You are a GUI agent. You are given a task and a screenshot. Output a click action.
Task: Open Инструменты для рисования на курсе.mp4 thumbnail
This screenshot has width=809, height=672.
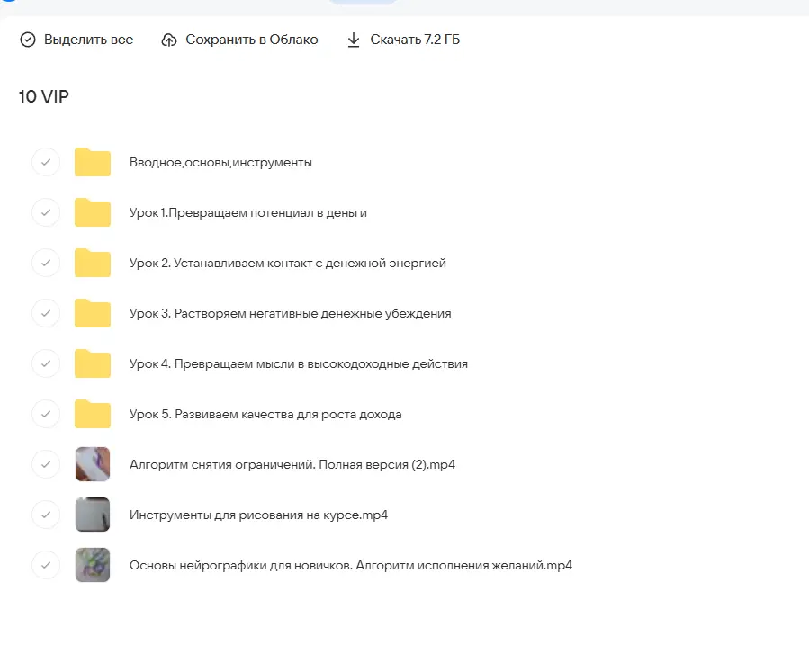pyautogui.click(x=93, y=515)
